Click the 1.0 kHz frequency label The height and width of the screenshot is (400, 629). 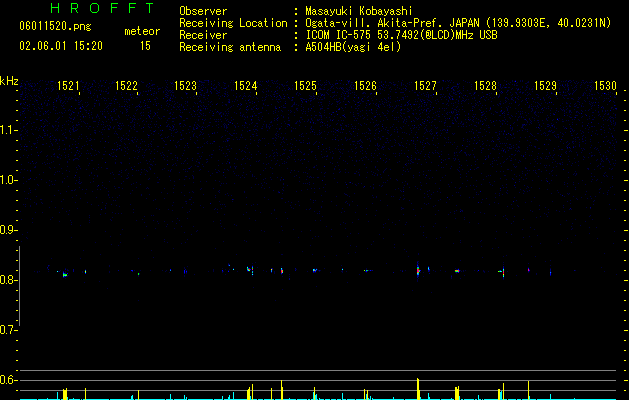(9, 180)
